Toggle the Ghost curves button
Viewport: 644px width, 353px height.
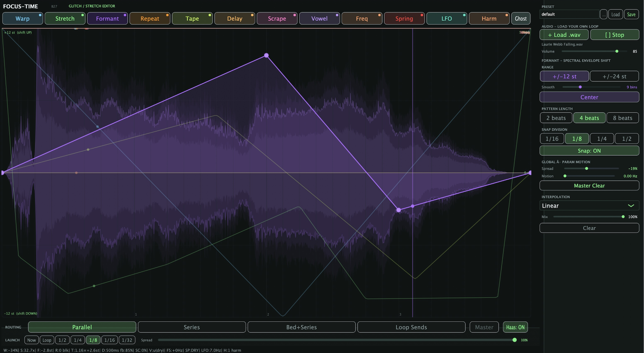(x=521, y=18)
